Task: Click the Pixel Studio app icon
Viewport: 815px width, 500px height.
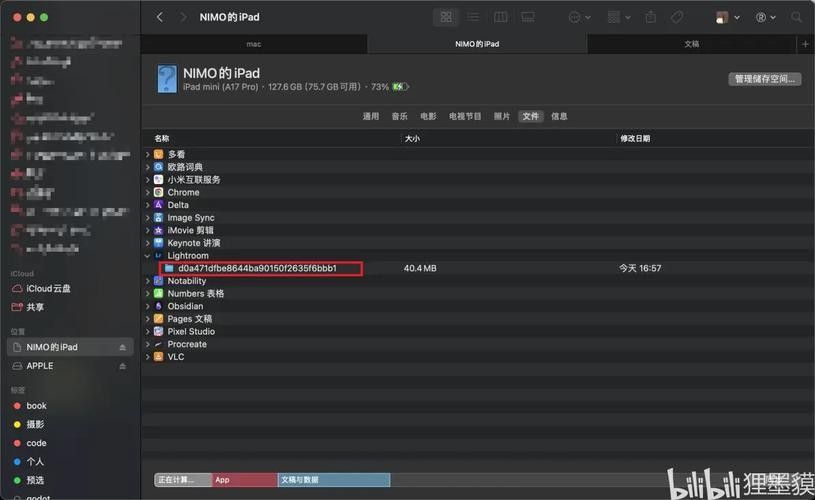Action: (x=159, y=332)
